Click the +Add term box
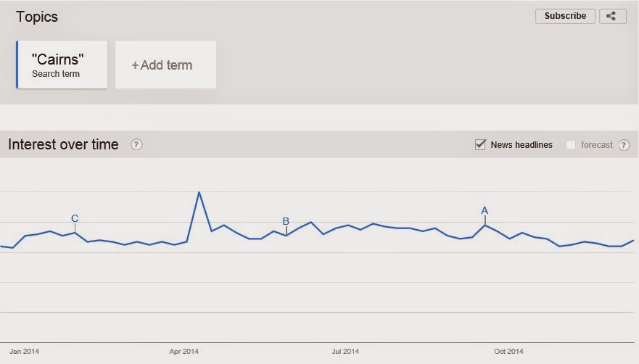The image size is (639, 364). pos(166,65)
